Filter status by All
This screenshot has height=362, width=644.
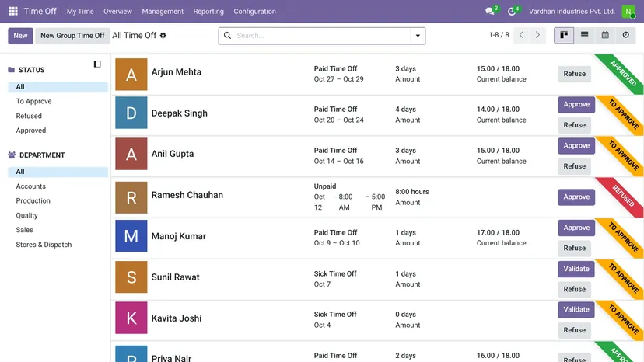coord(58,87)
